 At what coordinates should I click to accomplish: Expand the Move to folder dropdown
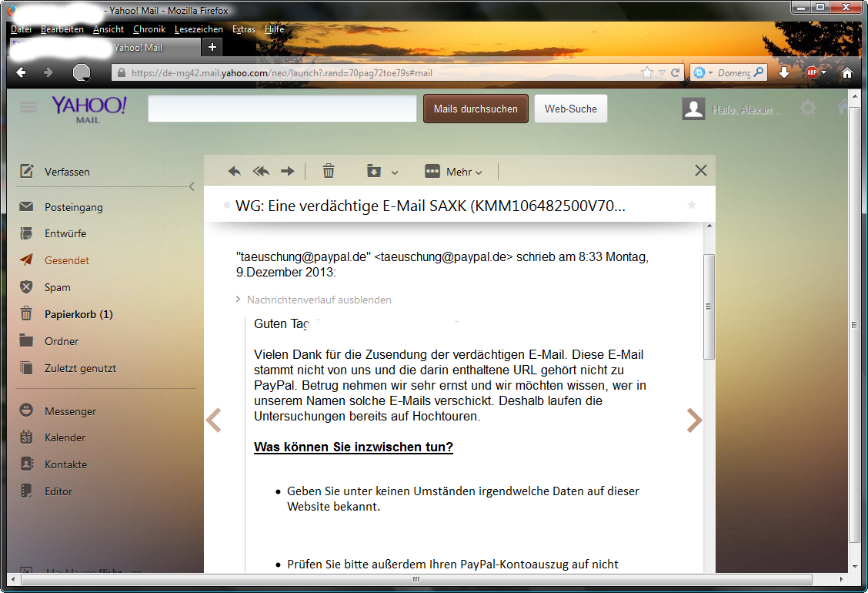(382, 172)
